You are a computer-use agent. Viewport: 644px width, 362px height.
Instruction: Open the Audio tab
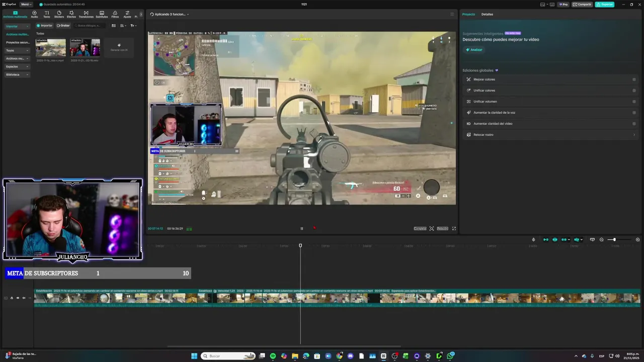point(34,14)
